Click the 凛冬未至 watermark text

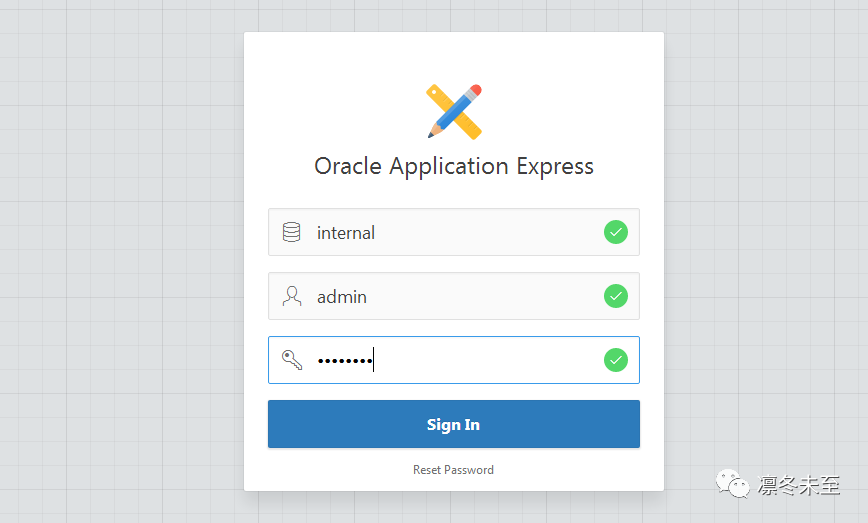coord(800,486)
